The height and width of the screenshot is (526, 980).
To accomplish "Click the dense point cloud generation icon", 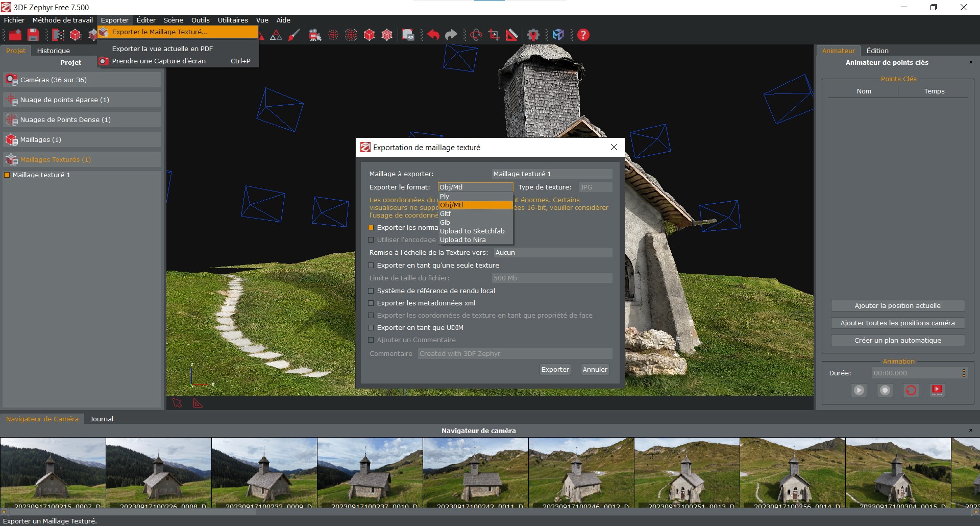I will tap(58, 35).
